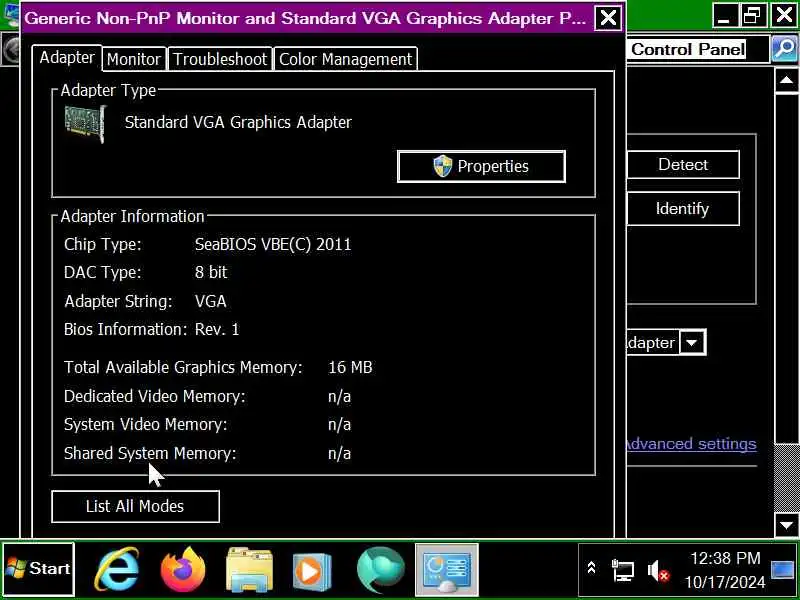The image size is (800, 600).
Task: Open the network status tray icon
Action: [622, 570]
